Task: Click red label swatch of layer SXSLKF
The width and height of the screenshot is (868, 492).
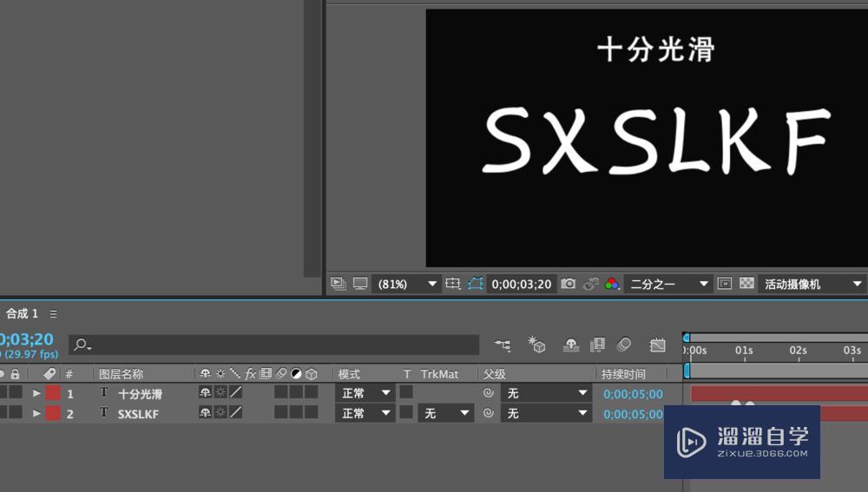Action: pyautogui.click(x=53, y=413)
